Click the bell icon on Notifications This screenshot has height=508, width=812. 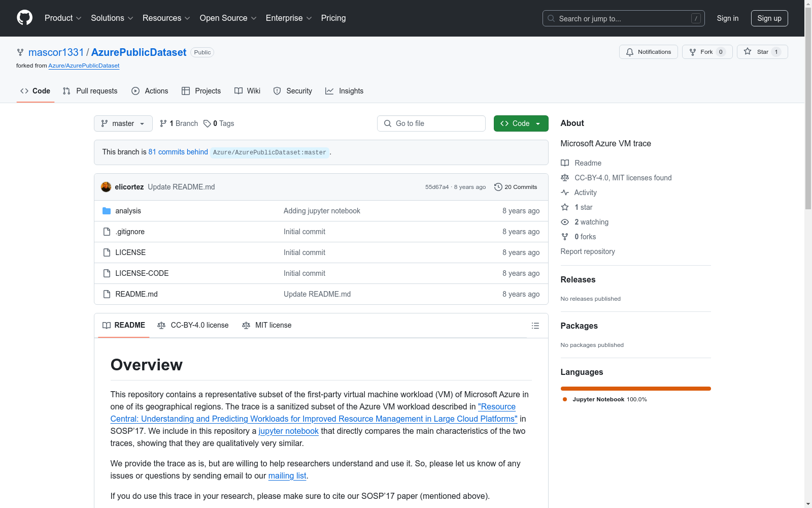coord(630,52)
